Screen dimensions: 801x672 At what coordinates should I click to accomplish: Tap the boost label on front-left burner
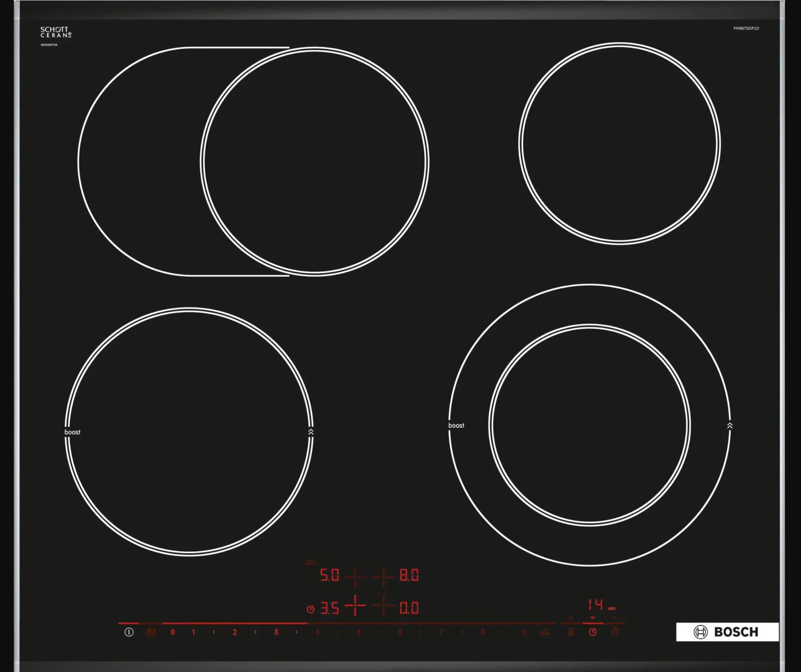(x=72, y=432)
